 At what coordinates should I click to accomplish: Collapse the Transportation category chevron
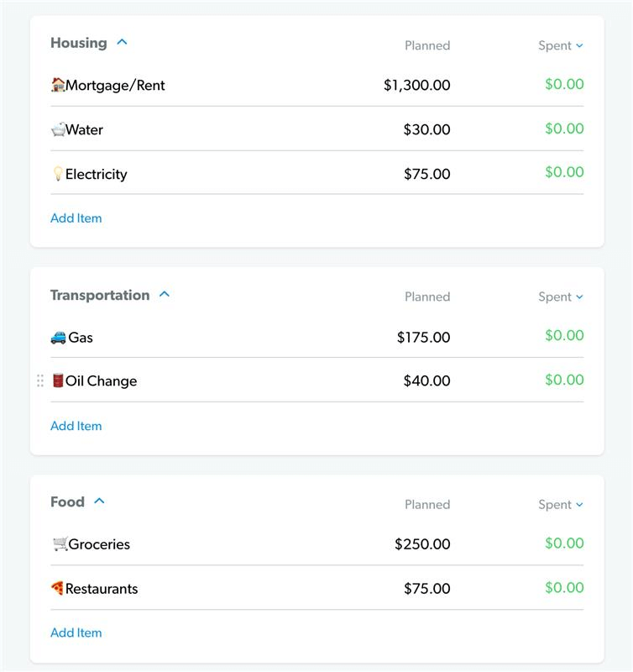[165, 294]
